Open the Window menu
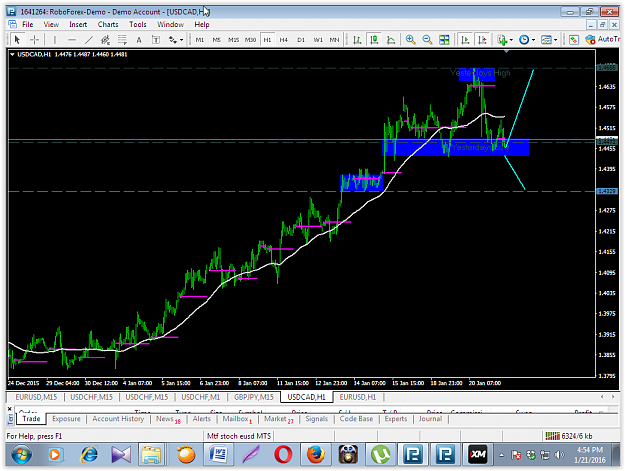Viewport: 625px width, 471px height. click(171, 24)
